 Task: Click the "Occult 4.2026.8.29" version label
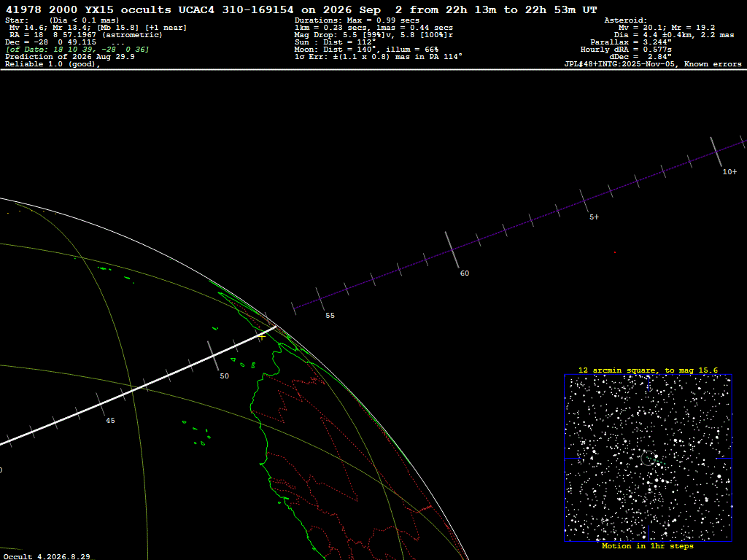pos(47,556)
